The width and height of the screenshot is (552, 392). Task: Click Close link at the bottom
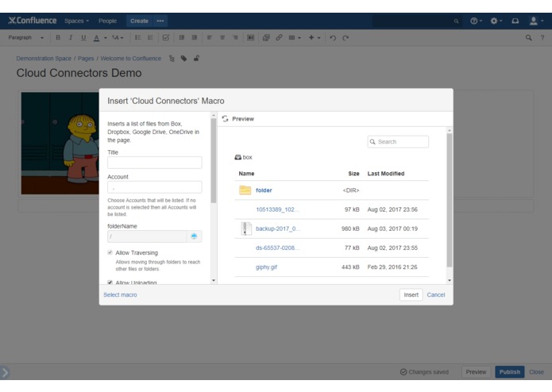click(536, 371)
